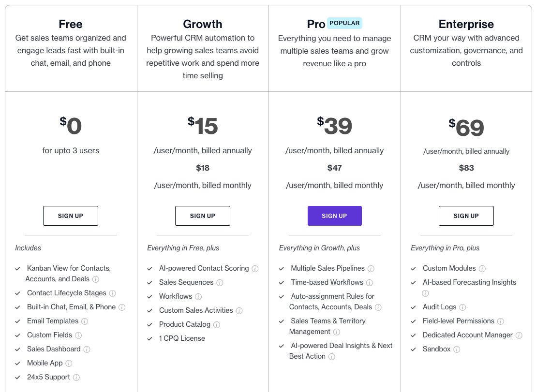Click the info icon next to 24x5 Support
536x392 pixels.
(x=76, y=377)
